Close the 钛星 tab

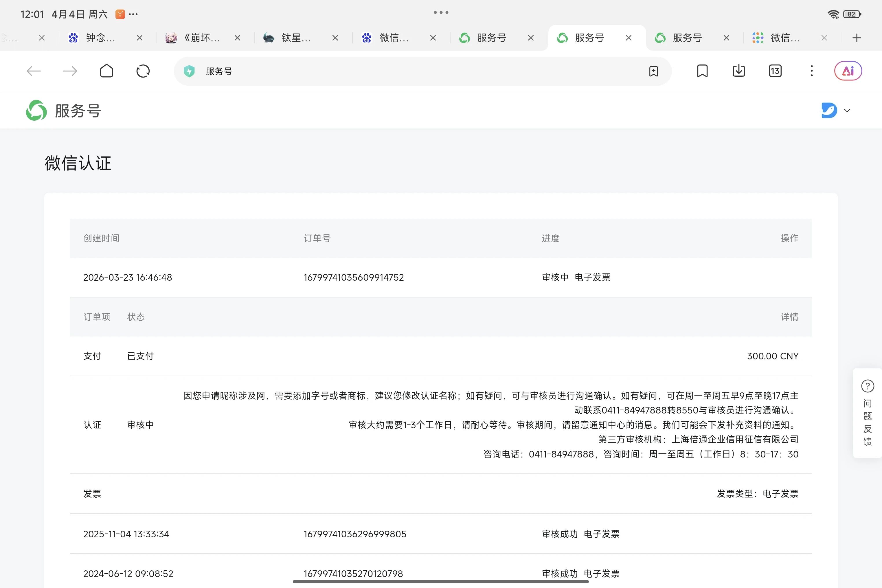pos(335,38)
